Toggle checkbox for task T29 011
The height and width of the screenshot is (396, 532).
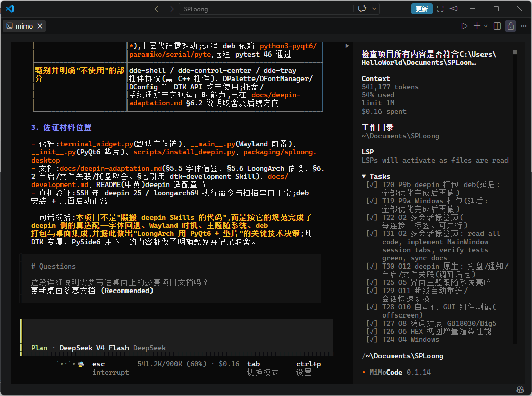[372, 291]
